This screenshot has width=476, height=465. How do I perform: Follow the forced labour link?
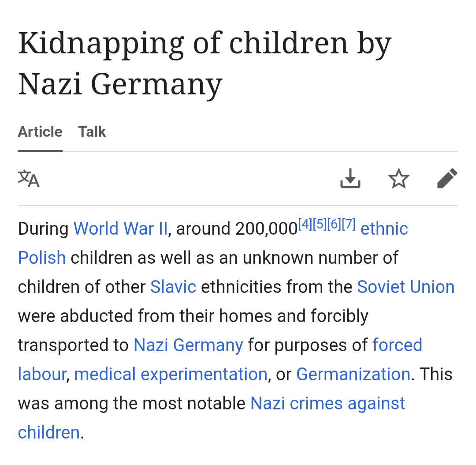397,345
